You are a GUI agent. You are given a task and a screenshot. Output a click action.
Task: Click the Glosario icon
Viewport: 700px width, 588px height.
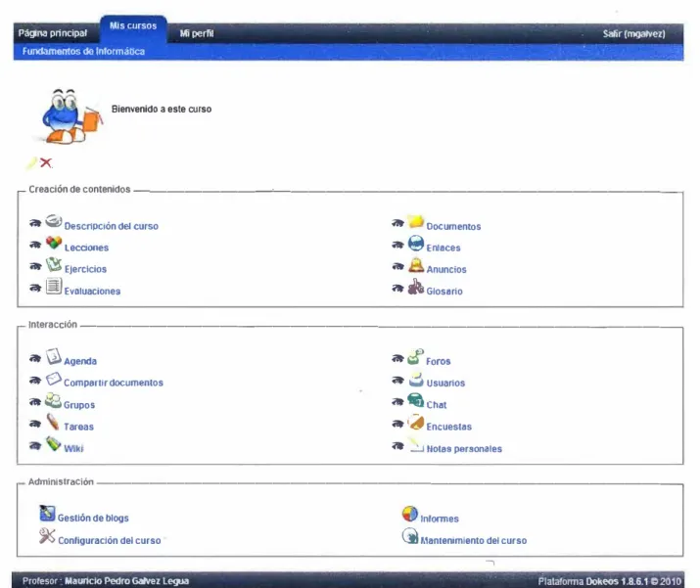[x=416, y=287]
